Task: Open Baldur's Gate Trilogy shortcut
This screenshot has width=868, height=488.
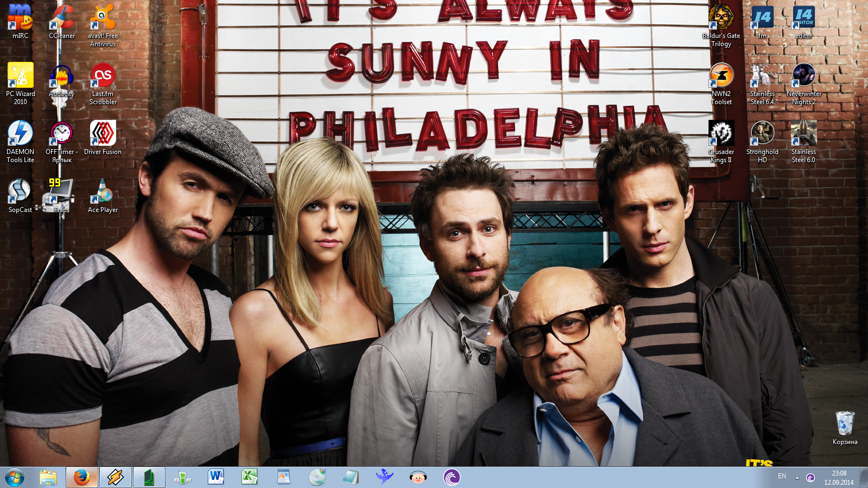Action: (x=721, y=25)
